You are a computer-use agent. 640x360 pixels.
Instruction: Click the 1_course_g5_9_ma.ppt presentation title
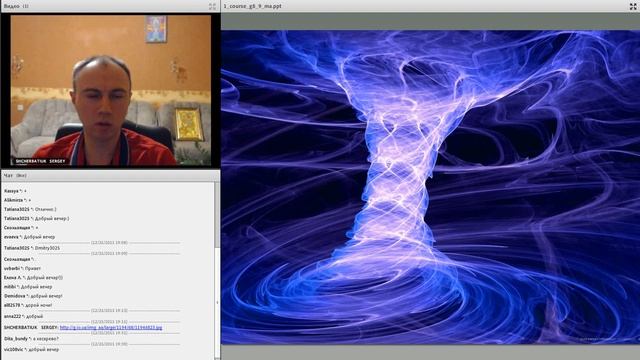pos(253,6)
